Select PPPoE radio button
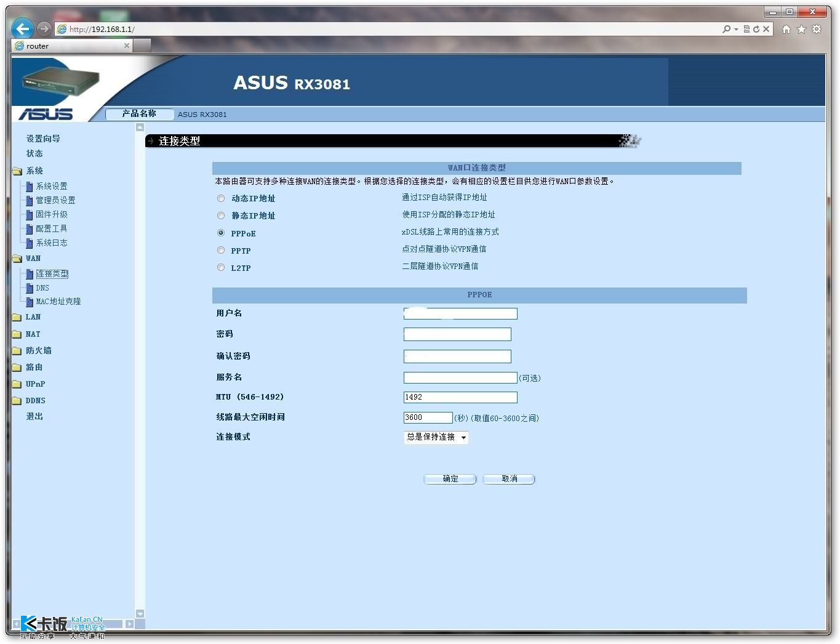Screen dimensions: 840x644 click(x=221, y=233)
